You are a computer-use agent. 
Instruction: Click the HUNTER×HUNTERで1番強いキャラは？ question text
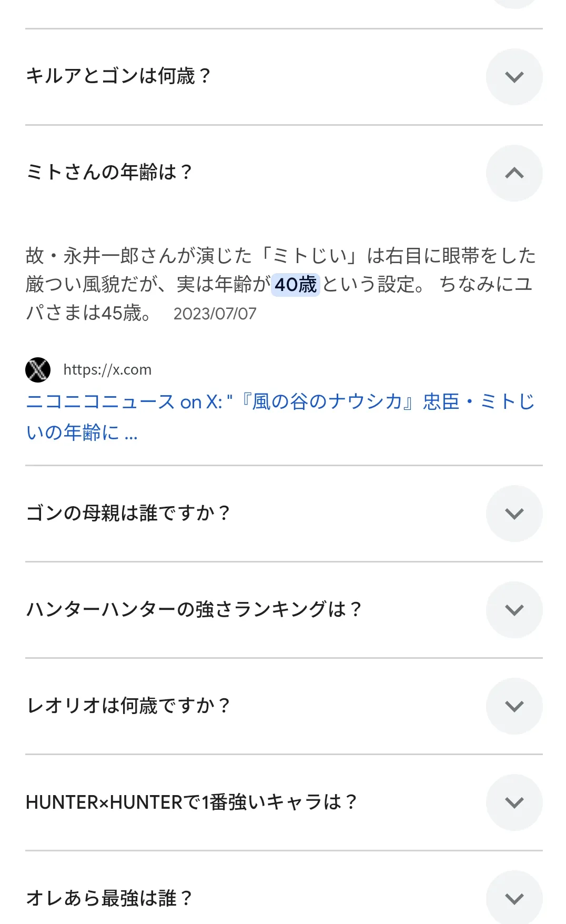(193, 802)
